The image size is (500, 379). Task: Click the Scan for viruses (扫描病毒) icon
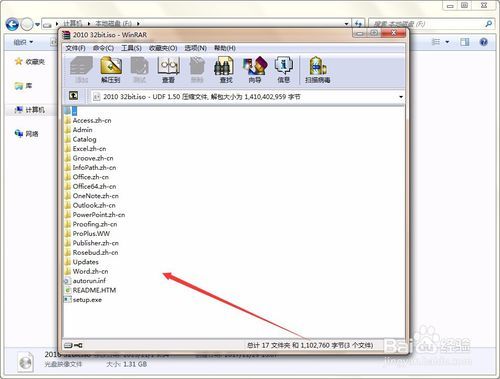point(318,69)
